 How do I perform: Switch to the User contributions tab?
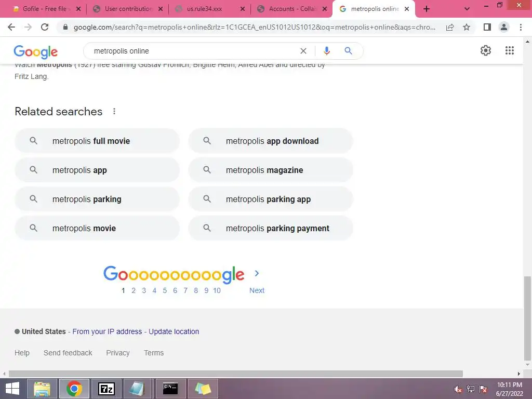127,9
